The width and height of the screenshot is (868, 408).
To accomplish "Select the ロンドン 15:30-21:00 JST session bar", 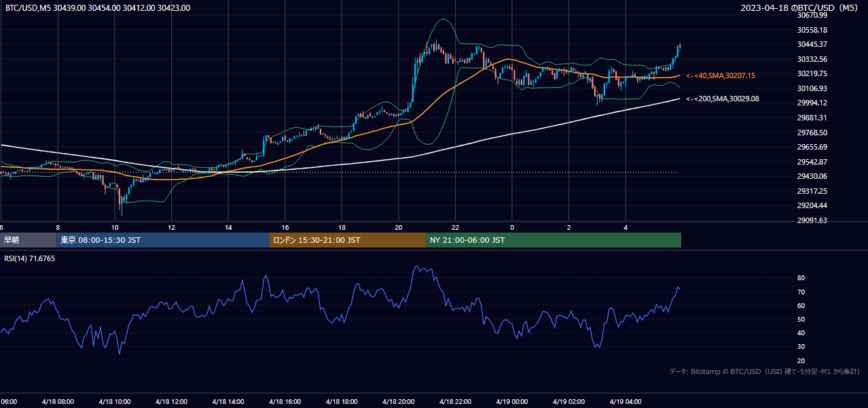I will tap(348, 240).
